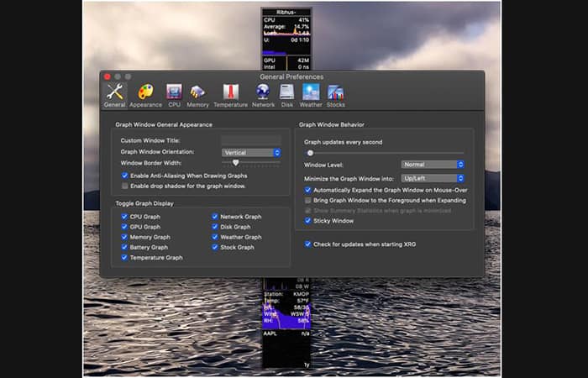Disable the GPU Graph checkbox
Screen dimensions: 588x378
coord(125,227)
